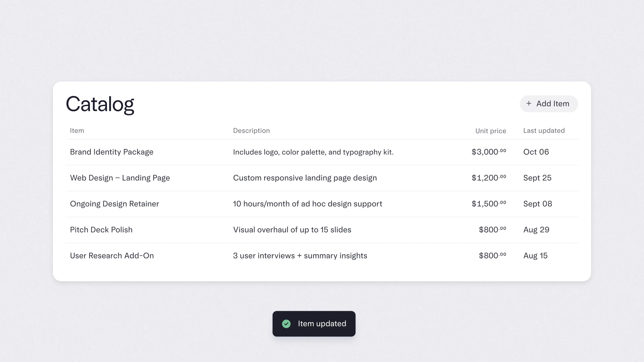Viewport: 644px width, 362px height.
Task: Click the $3,000.00 unit price cell
Action: click(x=488, y=152)
